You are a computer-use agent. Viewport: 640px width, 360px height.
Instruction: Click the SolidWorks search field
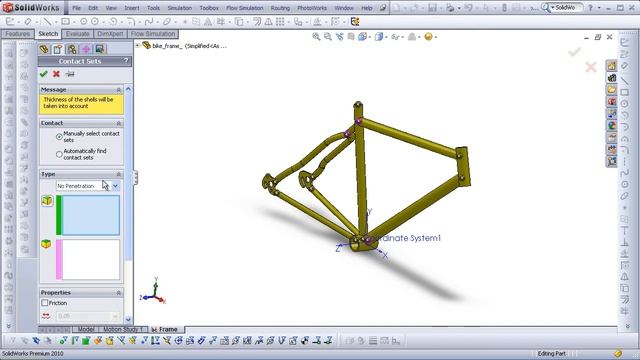568,7
